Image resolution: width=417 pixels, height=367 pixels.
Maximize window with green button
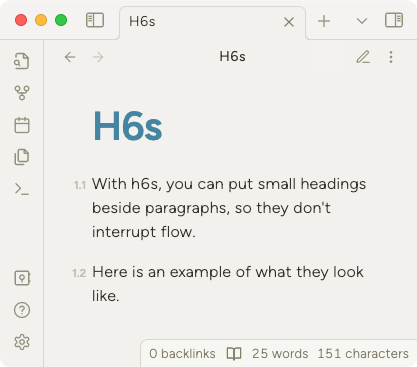(61, 20)
